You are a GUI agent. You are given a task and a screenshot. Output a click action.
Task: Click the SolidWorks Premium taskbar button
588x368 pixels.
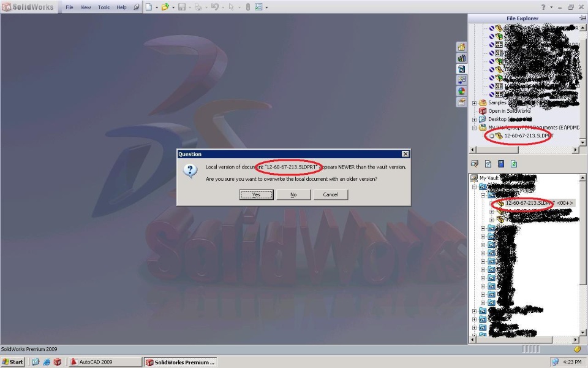(x=181, y=362)
